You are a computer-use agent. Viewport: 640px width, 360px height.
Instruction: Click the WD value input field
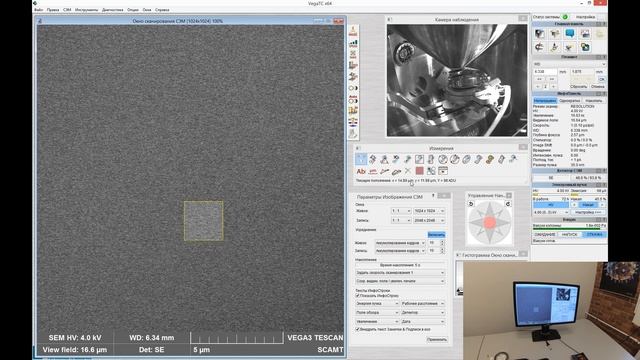click(545, 71)
